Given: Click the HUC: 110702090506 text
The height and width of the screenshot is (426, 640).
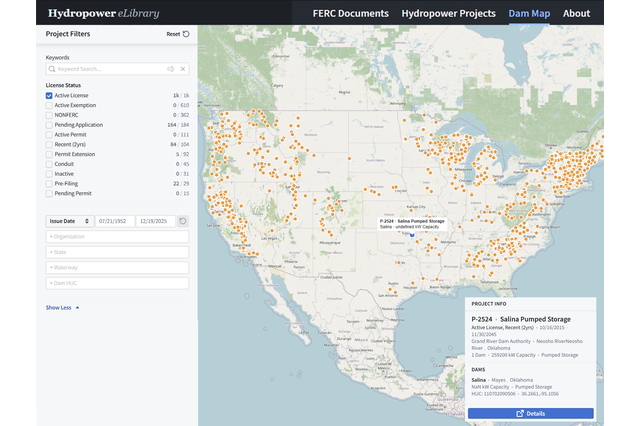Looking at the screenshot, I should (494, 394).
